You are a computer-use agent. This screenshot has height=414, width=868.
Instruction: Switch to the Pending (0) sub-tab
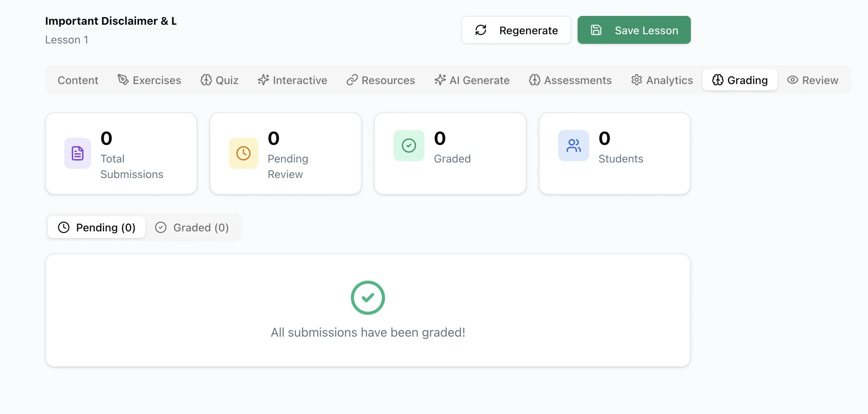(97, 227)
